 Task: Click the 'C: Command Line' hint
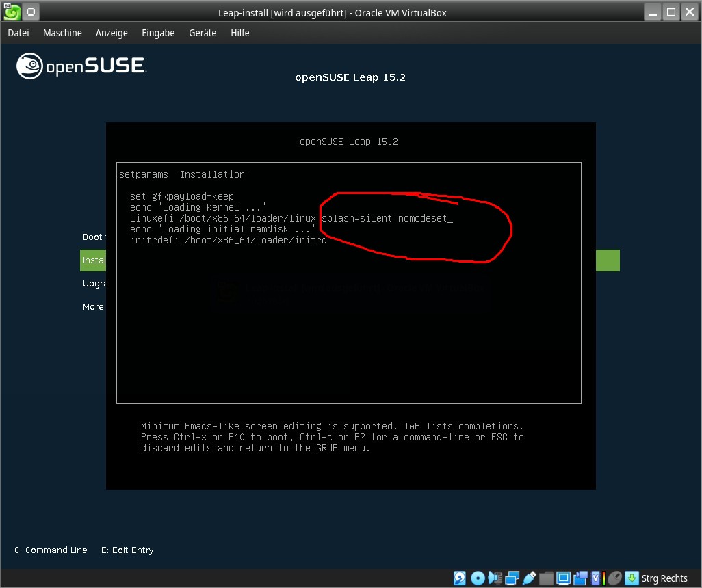[51, 550]
